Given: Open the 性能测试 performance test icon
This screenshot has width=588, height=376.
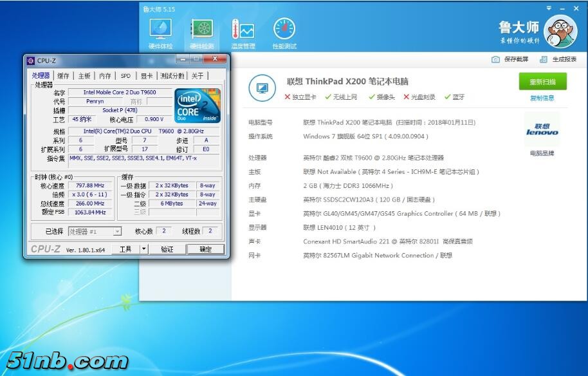Looking at the screenshot, I should pos(284,30).
